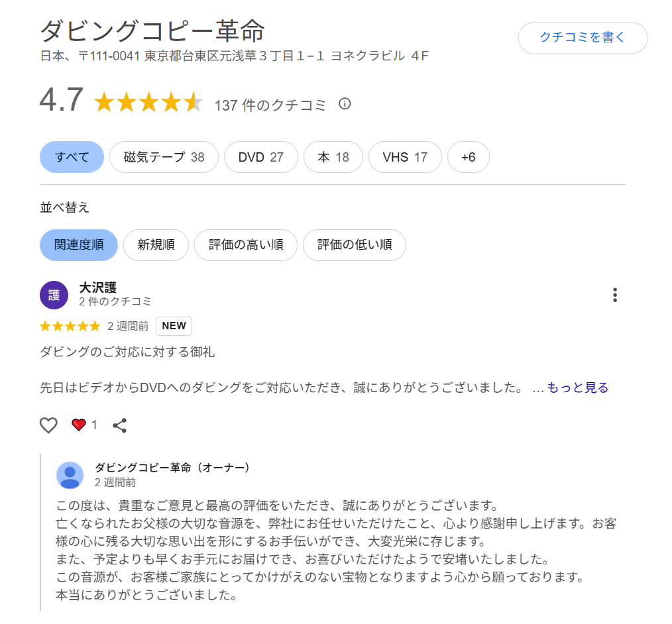The width and height of the screenshot is (672, 624).
Task: Select the 評価の低い順 sort option
Action: (x=355, y=244)
